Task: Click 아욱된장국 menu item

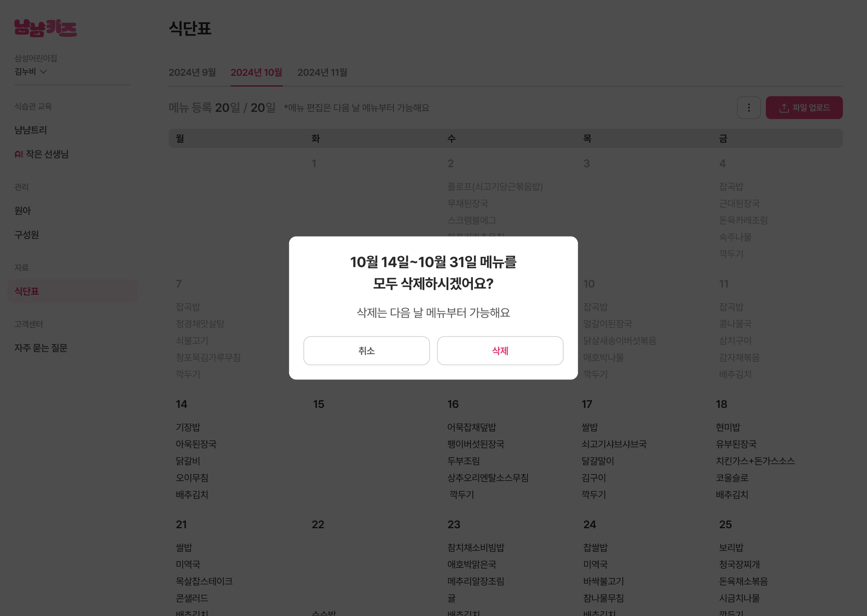Action: pos(196,444)
